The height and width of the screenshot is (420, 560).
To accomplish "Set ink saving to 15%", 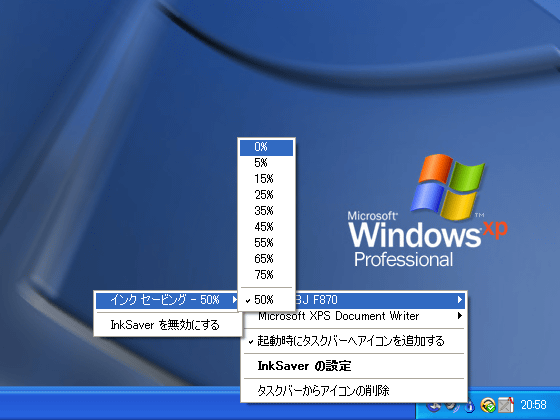I will pos(266,179).
